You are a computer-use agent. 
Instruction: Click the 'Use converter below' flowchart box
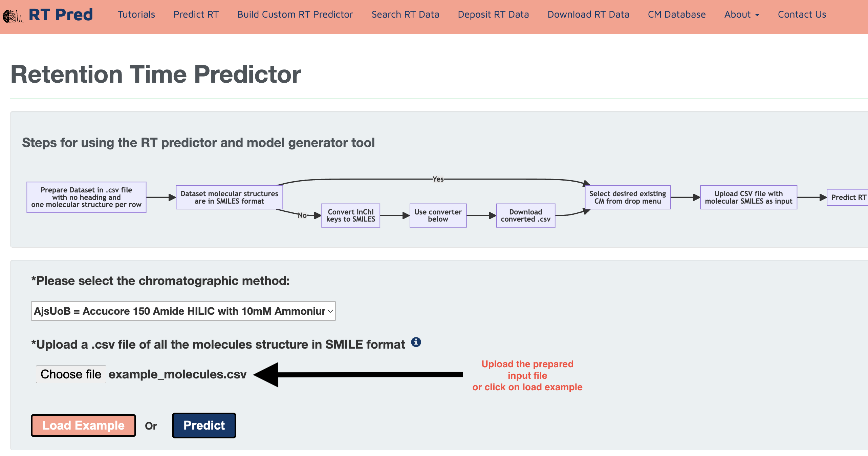(438, 215)
